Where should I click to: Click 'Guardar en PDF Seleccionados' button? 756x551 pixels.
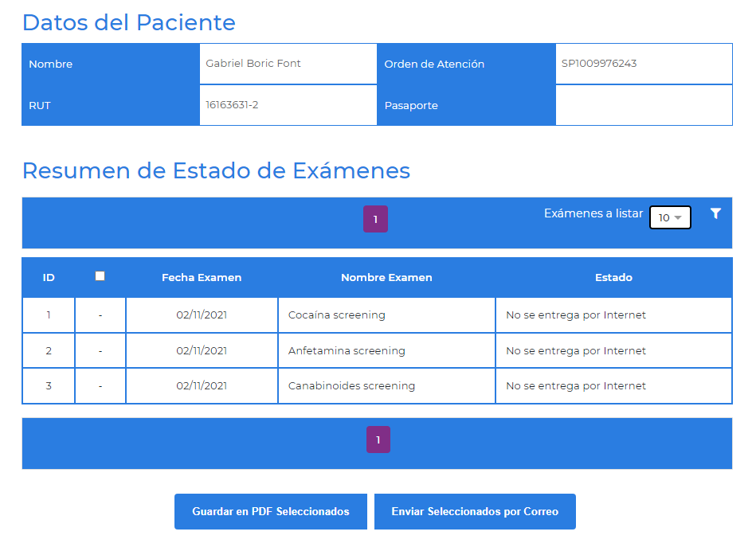coord(271,511)
